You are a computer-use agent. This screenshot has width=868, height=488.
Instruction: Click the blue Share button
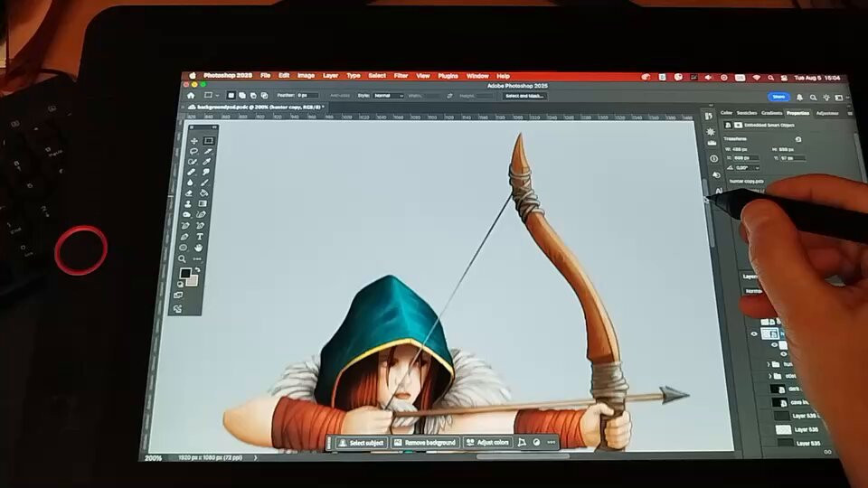click(x=778, y=97)
